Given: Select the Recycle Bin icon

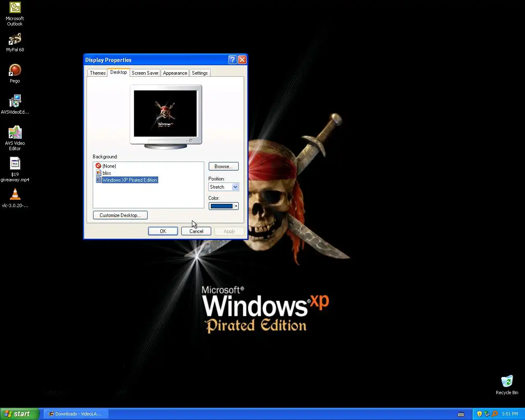Looking at the screenshot, I should (x=507, y=385).
